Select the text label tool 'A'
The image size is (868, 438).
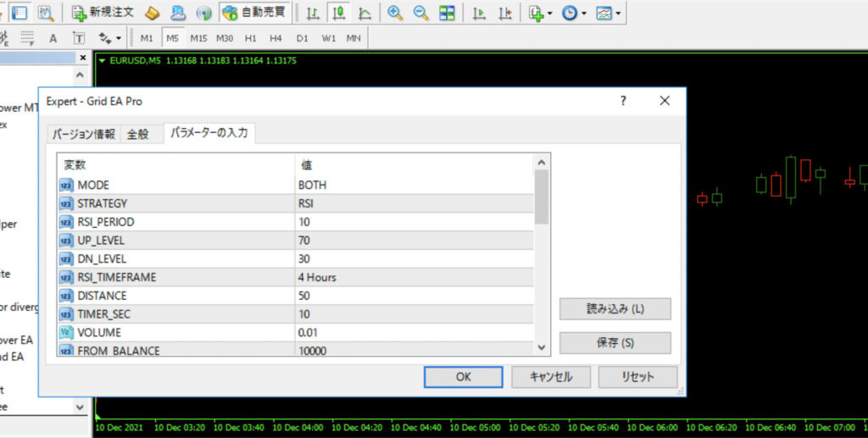click(53, 38)
